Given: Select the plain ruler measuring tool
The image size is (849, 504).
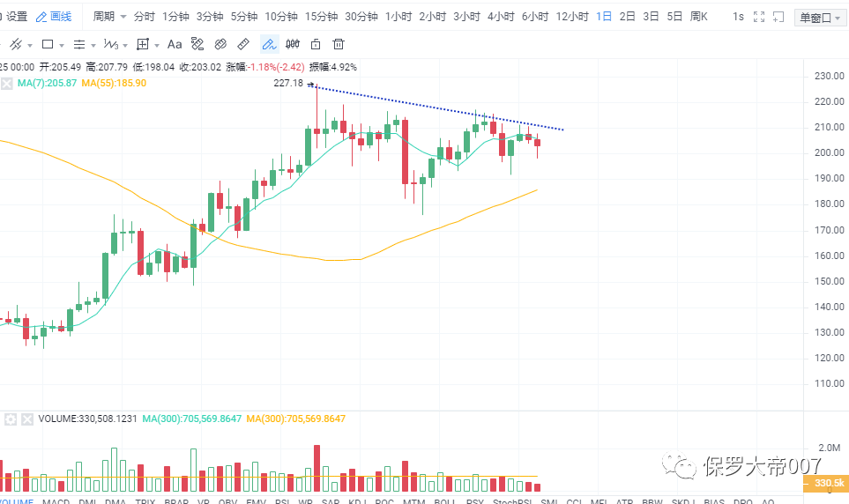Looking at the screenshot, I should [x=243, y=44].
